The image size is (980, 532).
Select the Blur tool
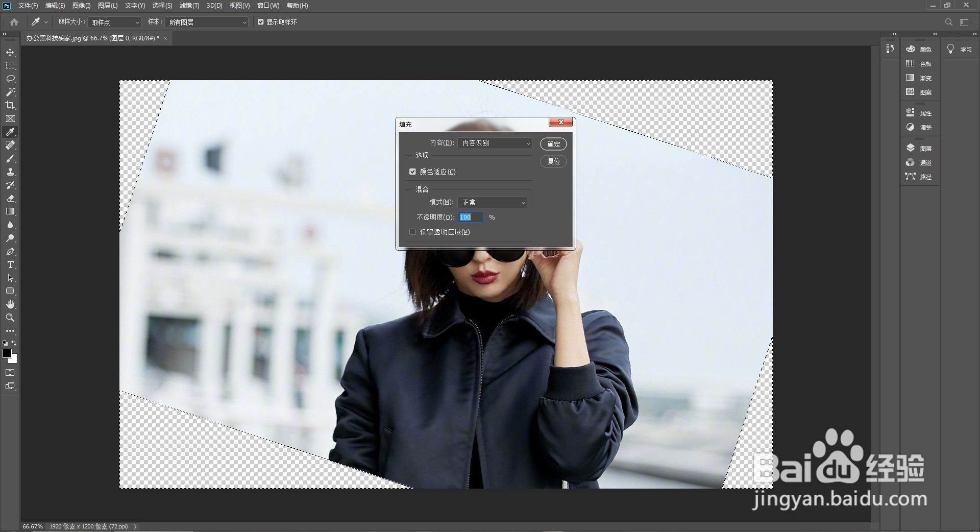click(10, 225)
